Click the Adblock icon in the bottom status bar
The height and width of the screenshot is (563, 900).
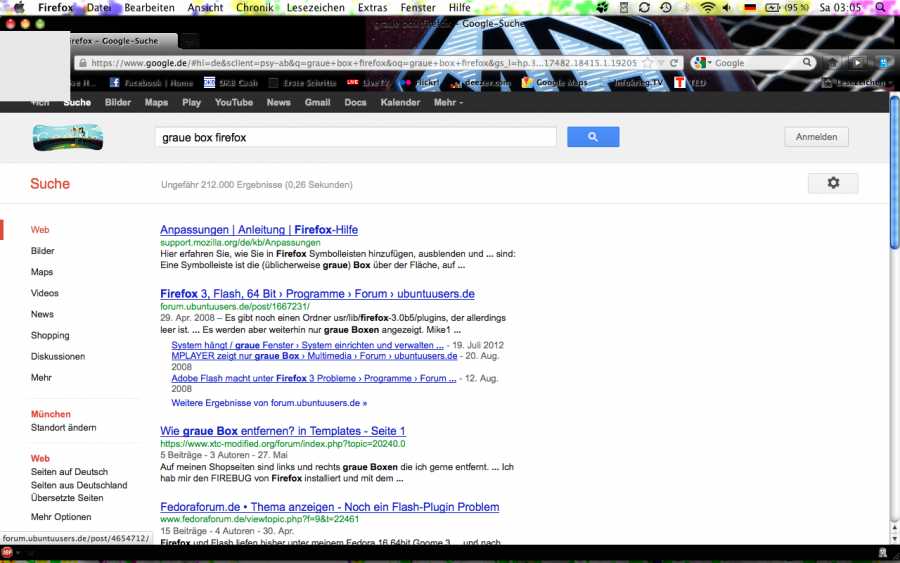[x=7, y=553]
